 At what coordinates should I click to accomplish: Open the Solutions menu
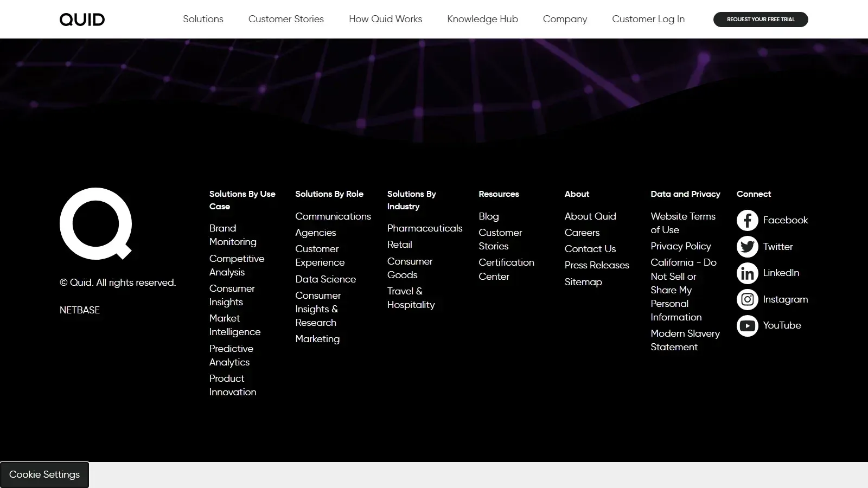click(203, 19)
